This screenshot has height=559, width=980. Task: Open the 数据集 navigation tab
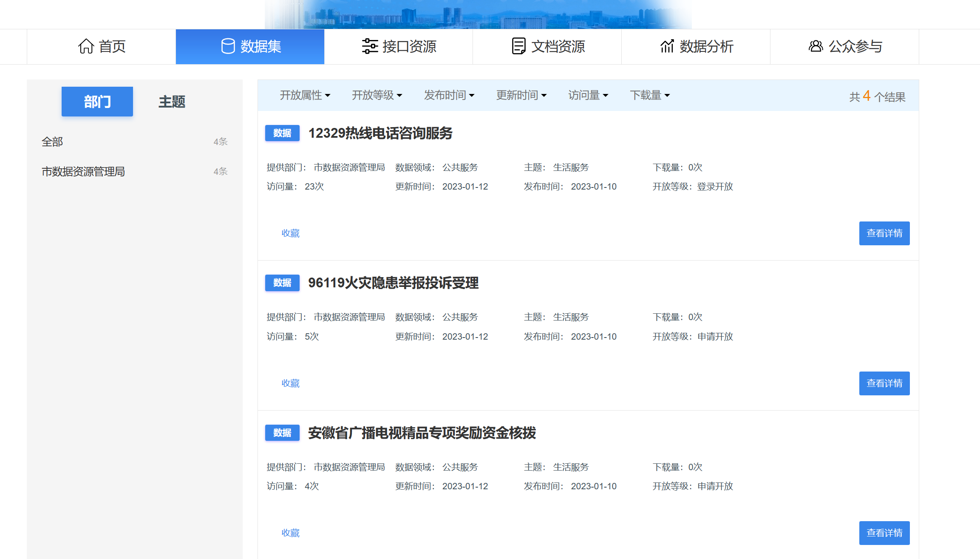[x=250, y=47]
